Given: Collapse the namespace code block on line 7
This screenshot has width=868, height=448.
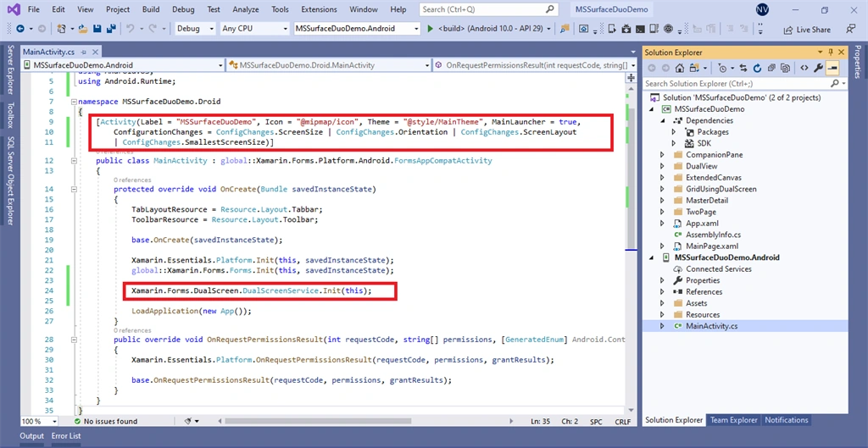Looking at the screenshot, I should click(73, 102).
